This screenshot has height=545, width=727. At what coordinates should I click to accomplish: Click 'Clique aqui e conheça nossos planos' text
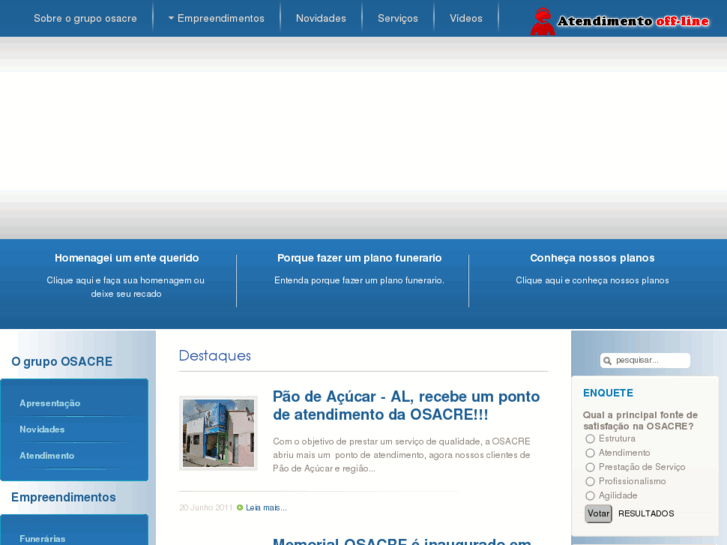pyautogui.click(x=592, y=280)
